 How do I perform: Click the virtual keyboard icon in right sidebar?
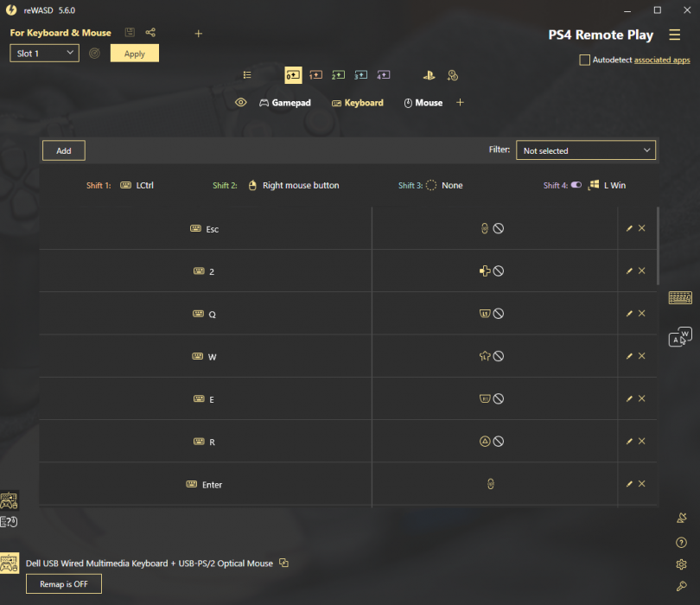680,298
